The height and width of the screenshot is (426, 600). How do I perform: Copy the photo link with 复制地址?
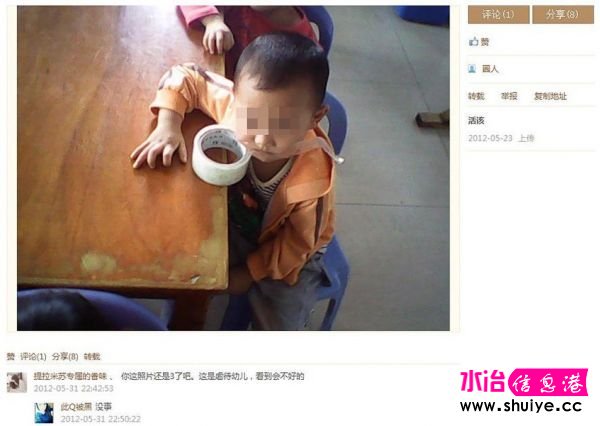pyautogui.click(x=550, y=96)
